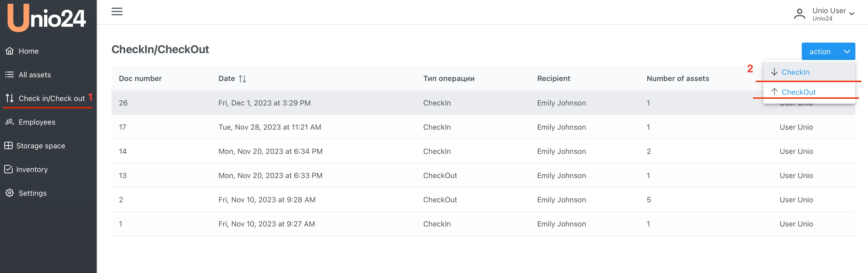Click the Recipient column header
The image size is (868, 273).
[553, 79]
